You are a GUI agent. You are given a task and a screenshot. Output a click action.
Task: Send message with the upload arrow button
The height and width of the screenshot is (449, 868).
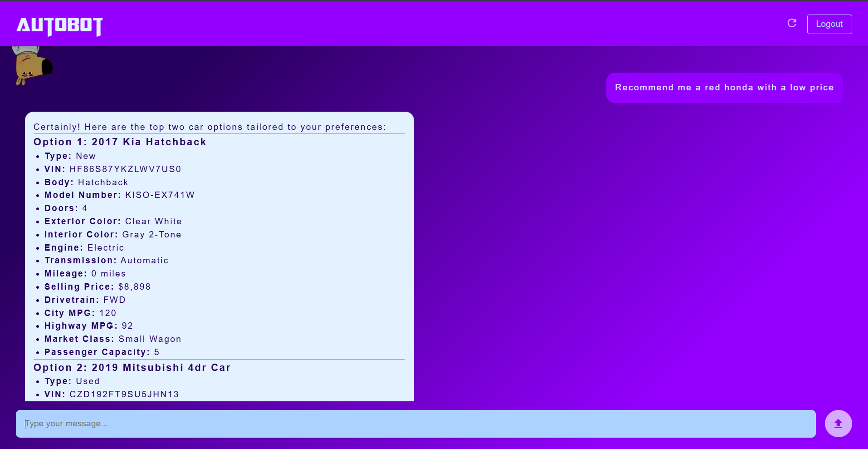pos(838,424)
